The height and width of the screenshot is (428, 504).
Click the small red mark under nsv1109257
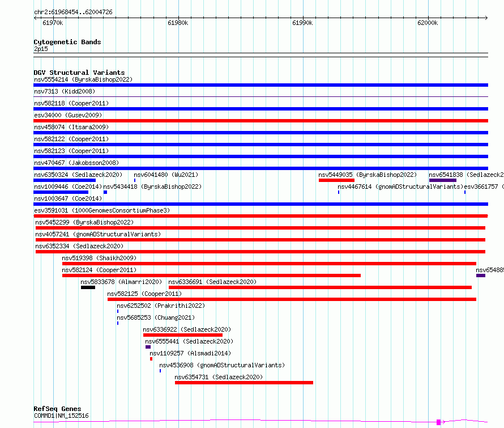(151, 359)
